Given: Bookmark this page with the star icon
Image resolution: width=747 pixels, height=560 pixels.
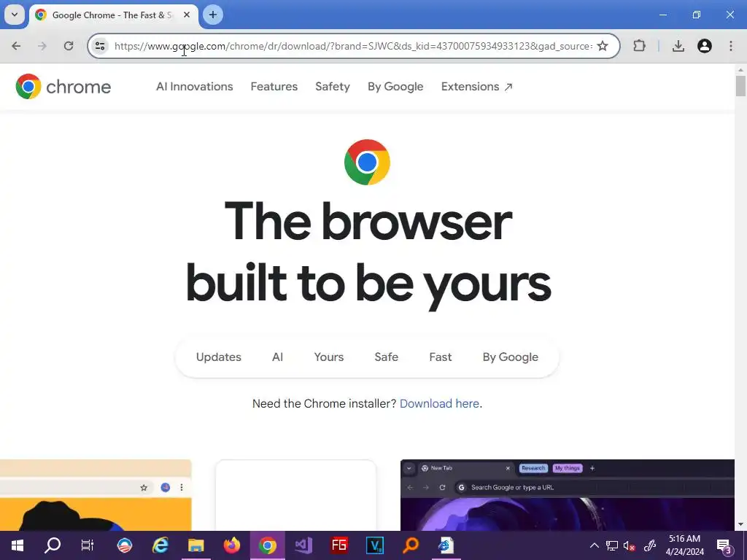Looking at the screenshot, I should [603, 46].
